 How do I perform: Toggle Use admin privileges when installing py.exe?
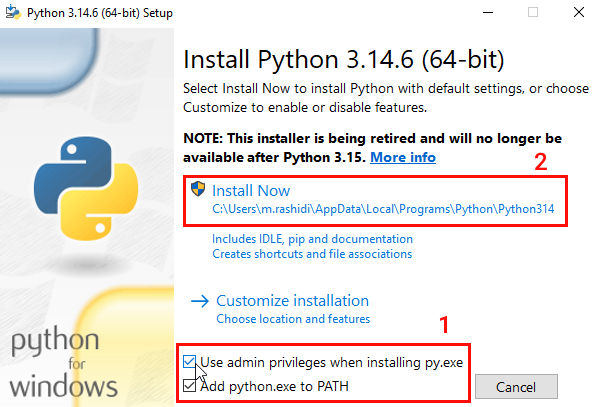[x=189, y=362]
